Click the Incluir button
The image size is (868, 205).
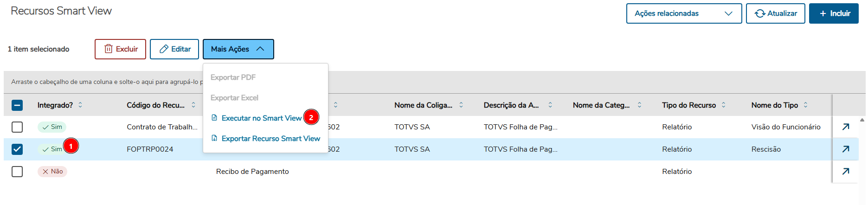click(834, 13)
